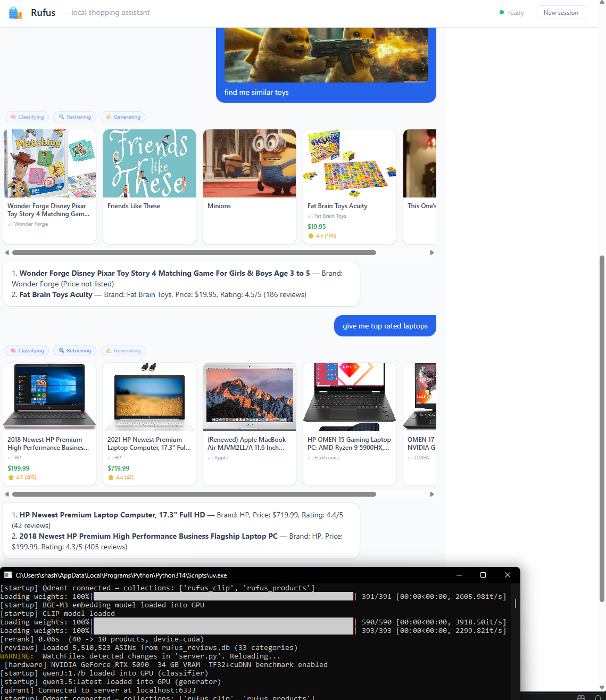The image size is (606, 700).
Task: Maximize the uv.exe terminal window
Action: pos(483,575)
